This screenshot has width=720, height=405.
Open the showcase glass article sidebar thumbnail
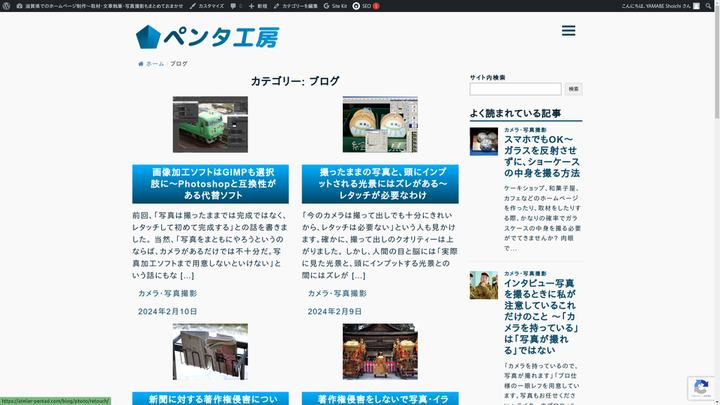(x=484, y=141)
